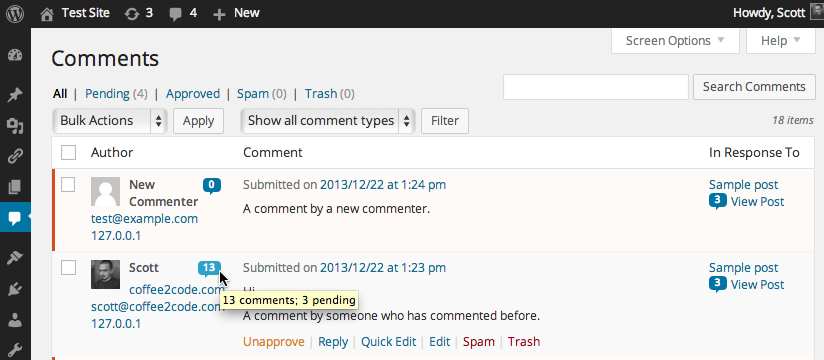Screen dimensions: 824x360
Task: Open Posts via the pushpin sidebar icon
Action: tap(15, 95)
